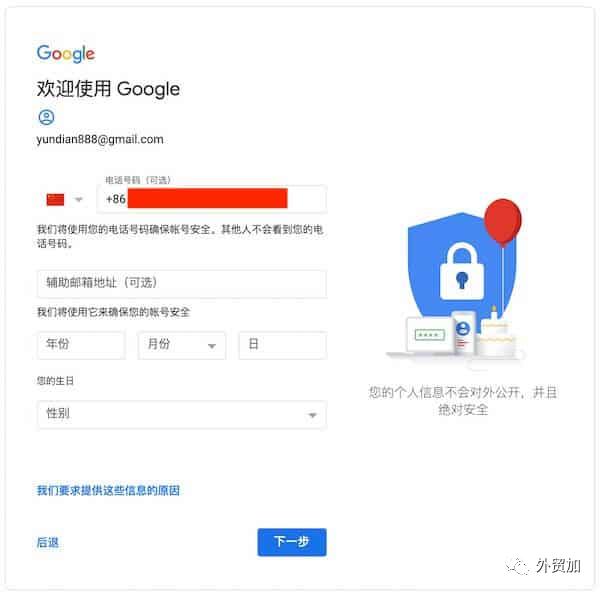This screenshot has height=592, width=600.
Task: Click the China flag icon
Action: pyautogui.click(x=55, y=199)
